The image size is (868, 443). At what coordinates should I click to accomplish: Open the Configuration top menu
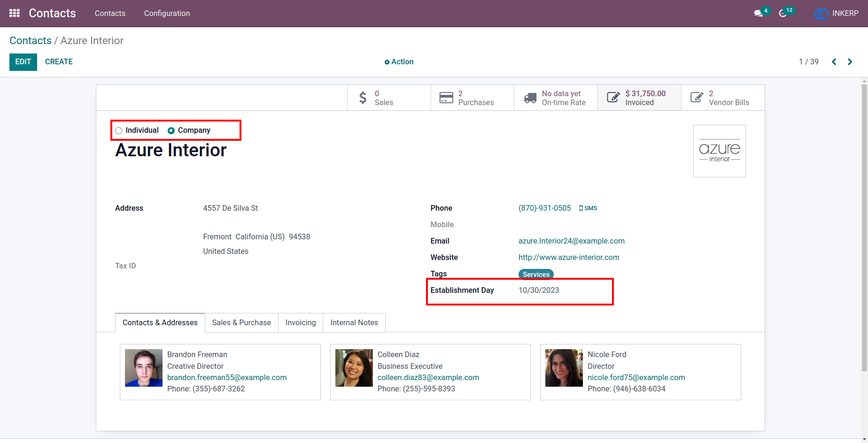tap(167, 13)
